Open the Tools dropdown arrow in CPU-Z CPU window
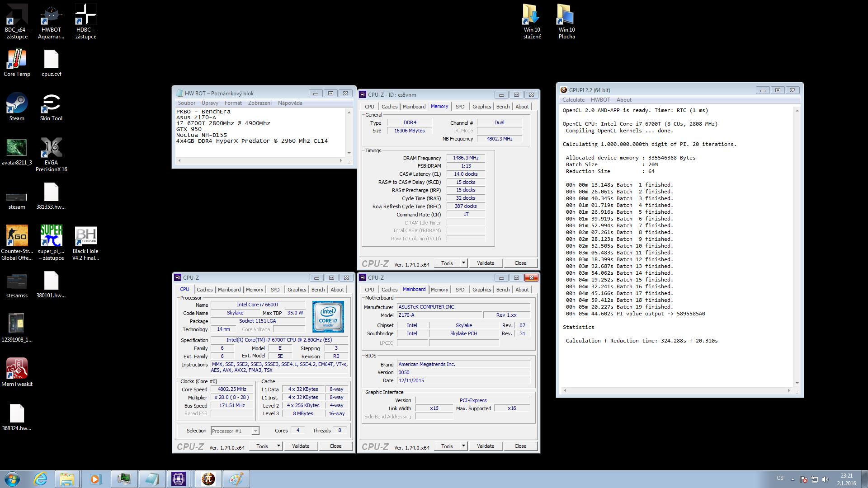The image size is (868, 488). [x=278, y=446]
